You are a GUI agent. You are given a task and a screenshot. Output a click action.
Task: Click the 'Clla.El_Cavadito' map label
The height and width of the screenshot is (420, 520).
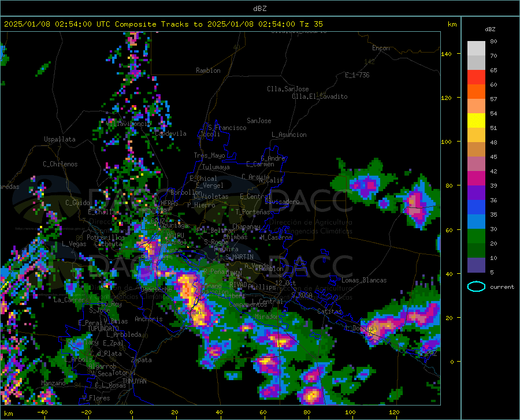[x=320, y=96]
